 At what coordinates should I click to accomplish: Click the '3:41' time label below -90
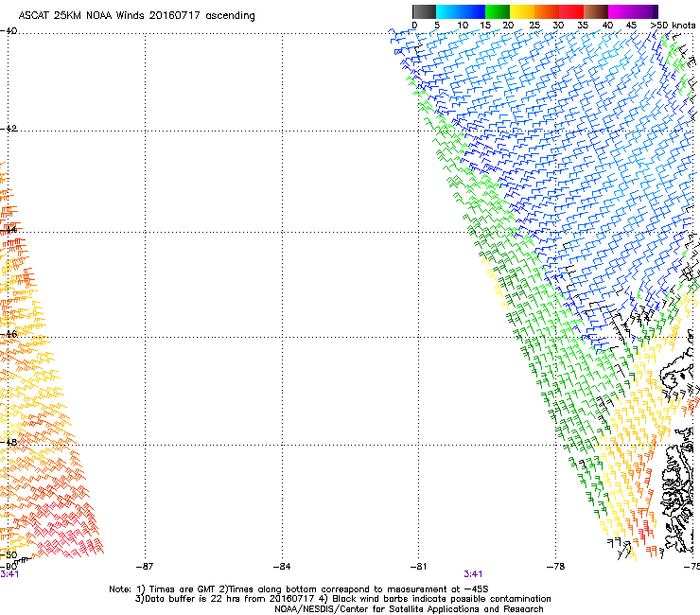pos(9,574)
